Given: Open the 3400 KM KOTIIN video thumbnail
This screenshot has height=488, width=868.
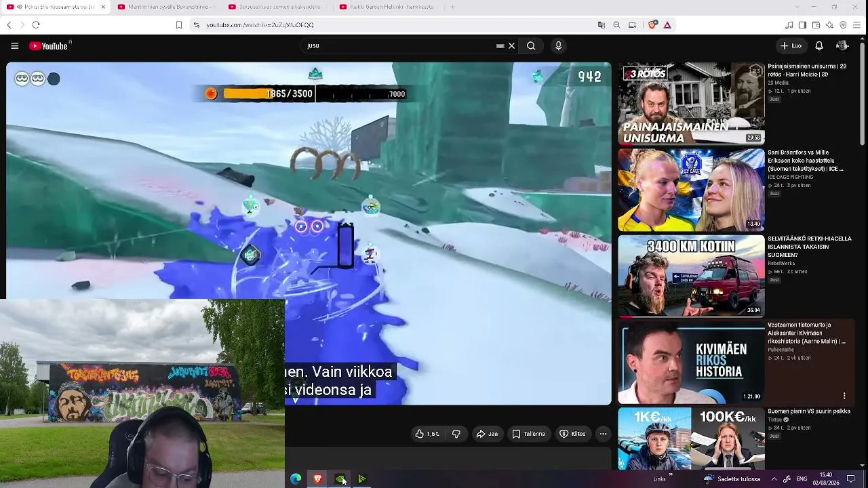Looking at the screenshot, I should [691, 276].
